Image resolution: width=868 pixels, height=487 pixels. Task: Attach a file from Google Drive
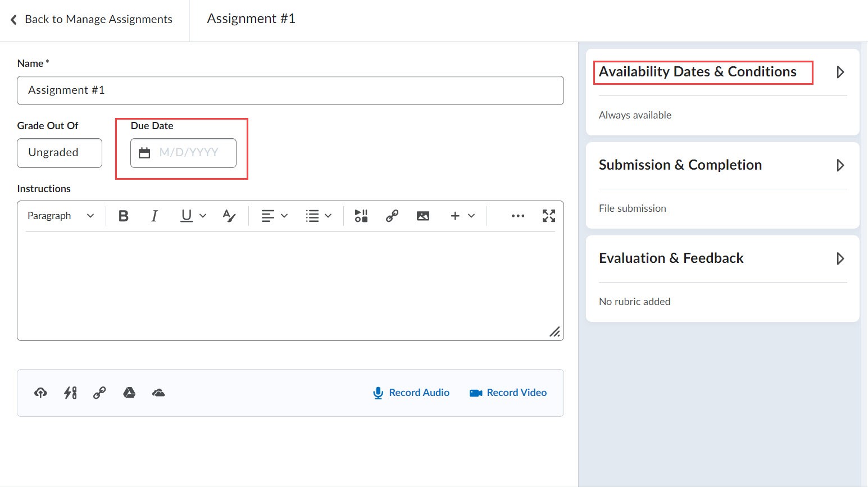pyautogui.click(x=129, y=393)
